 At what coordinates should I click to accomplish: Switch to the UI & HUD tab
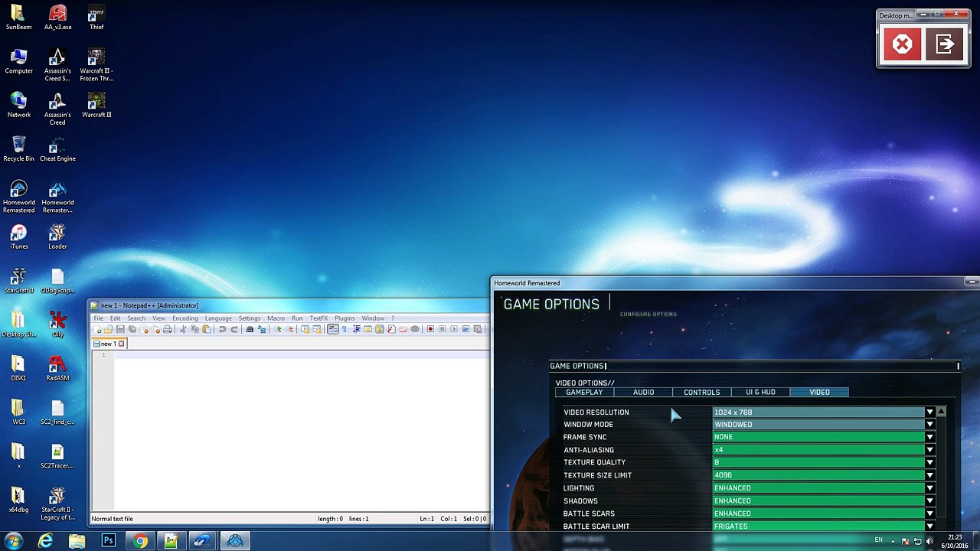760,392
